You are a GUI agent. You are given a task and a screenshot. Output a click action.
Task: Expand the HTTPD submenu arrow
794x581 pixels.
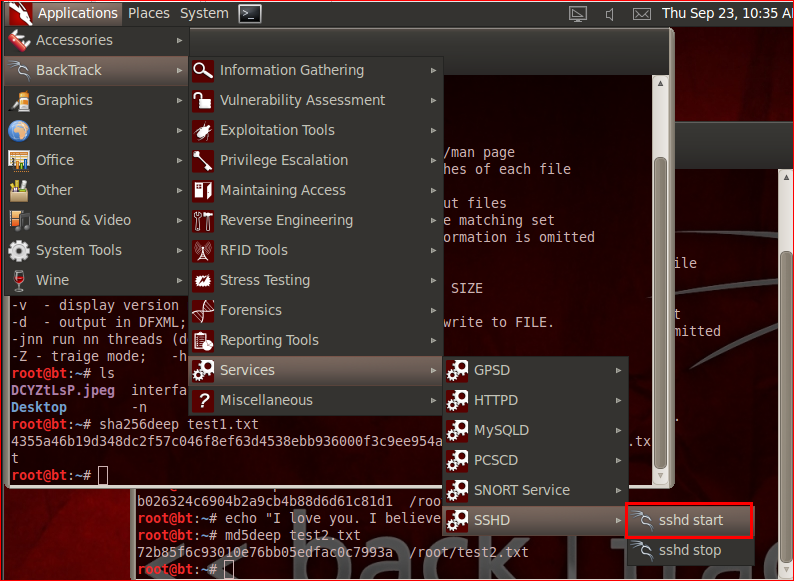619,400
